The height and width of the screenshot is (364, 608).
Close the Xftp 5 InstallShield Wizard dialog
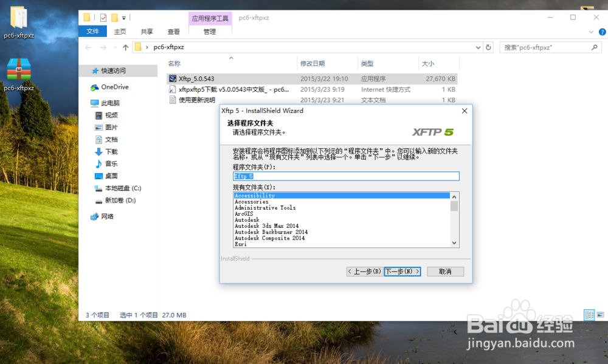coord(465,111)
